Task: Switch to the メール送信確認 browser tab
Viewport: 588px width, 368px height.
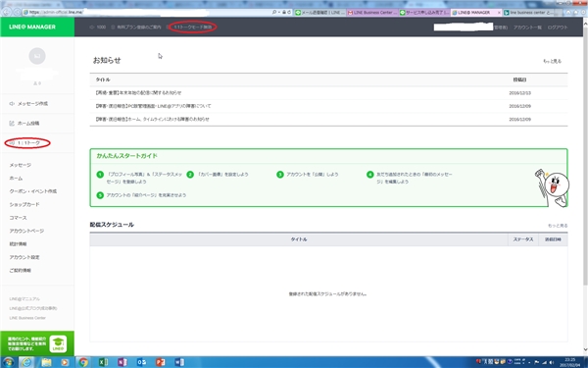Action: (319, 13)
